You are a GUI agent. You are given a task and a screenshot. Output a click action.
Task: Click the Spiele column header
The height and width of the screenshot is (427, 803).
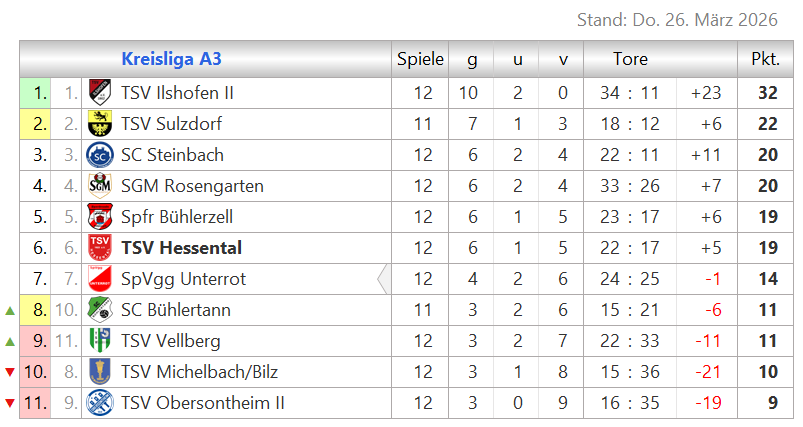[x=420, y=59]
